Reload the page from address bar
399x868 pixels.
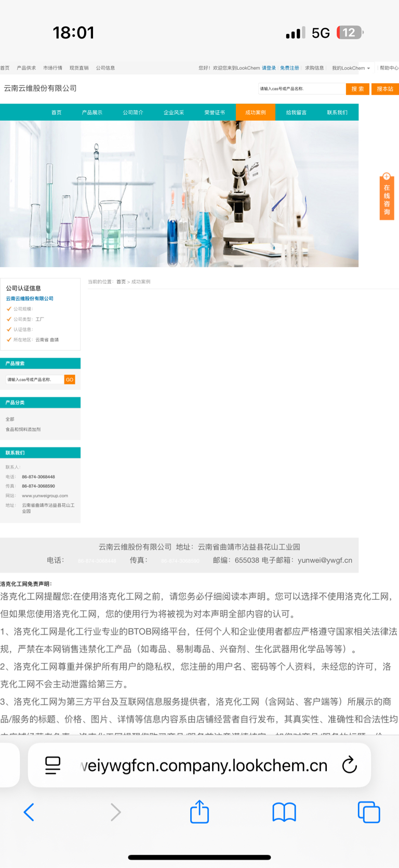[x=350, y=765]
